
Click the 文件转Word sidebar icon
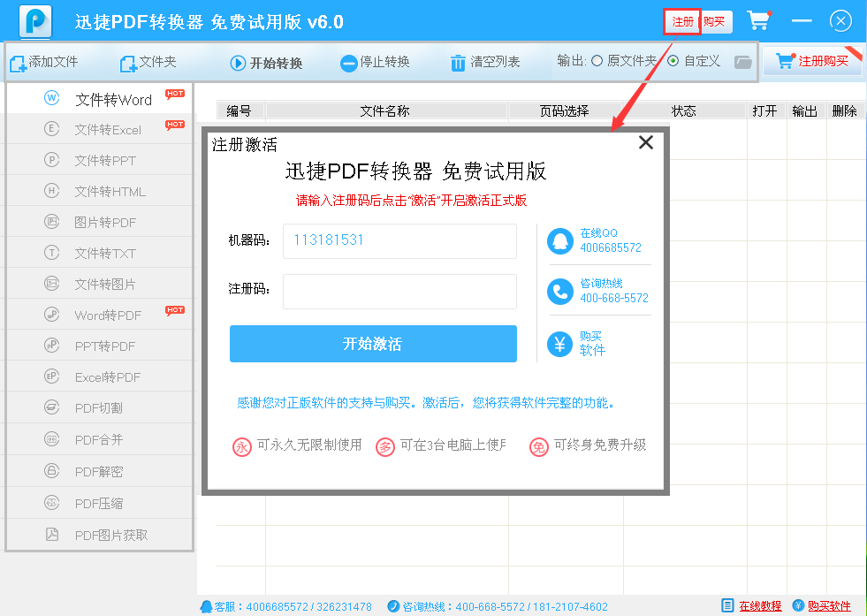coord(51,98)
